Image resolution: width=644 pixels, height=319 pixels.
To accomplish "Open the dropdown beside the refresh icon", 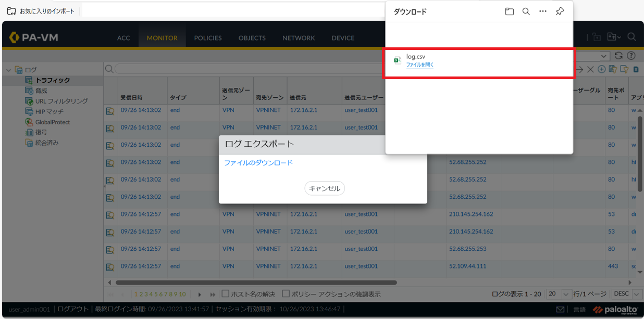I will point(604,56).
